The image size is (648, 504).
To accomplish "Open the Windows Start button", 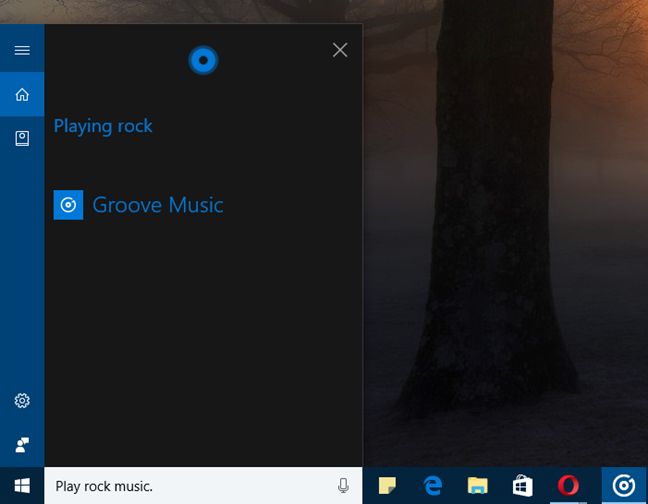I will pyautogui.click(x=22, y=485).
